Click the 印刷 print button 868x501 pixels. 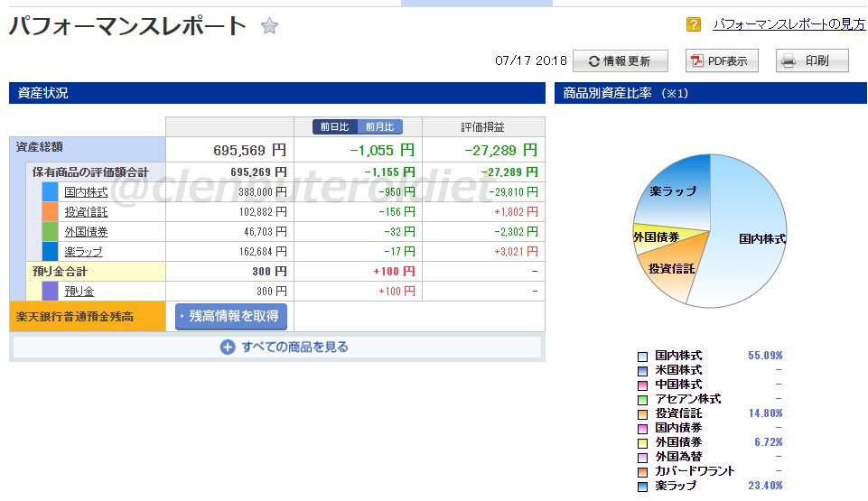pos(812,60)
